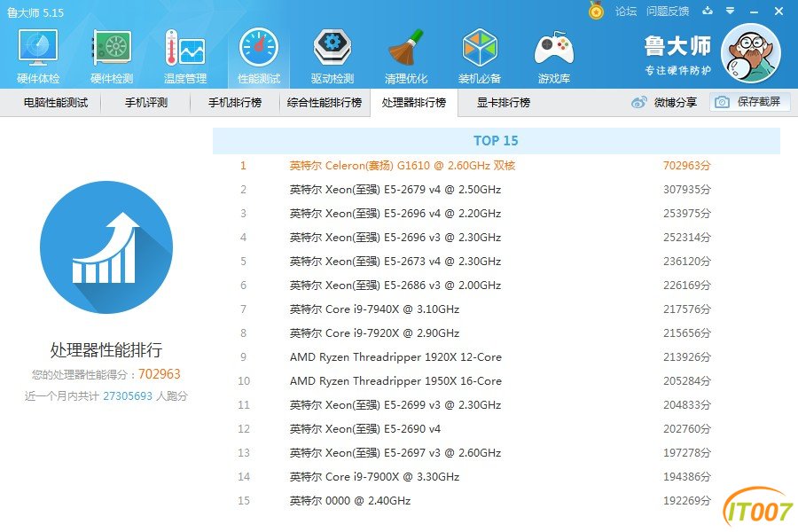This screenshot has height=532, width=798.
Task: Click the 鲁大师 5.15 title text
Action: coord(35,12)
